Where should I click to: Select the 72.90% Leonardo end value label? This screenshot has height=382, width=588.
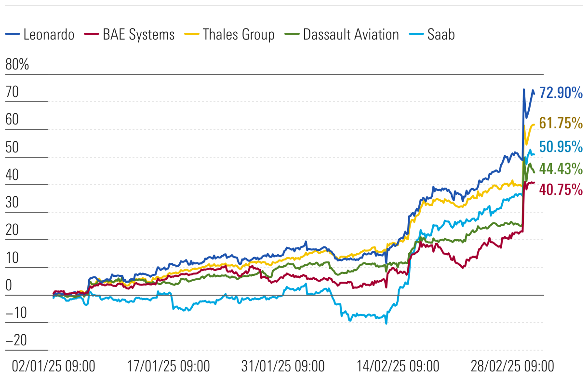coord(561,93)
